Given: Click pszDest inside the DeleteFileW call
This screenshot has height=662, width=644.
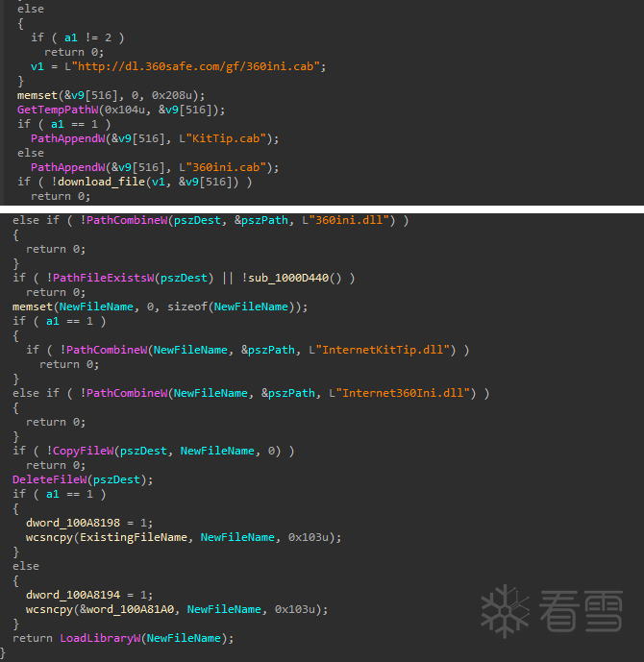Looking at the screenshot, I should [116, 479].
